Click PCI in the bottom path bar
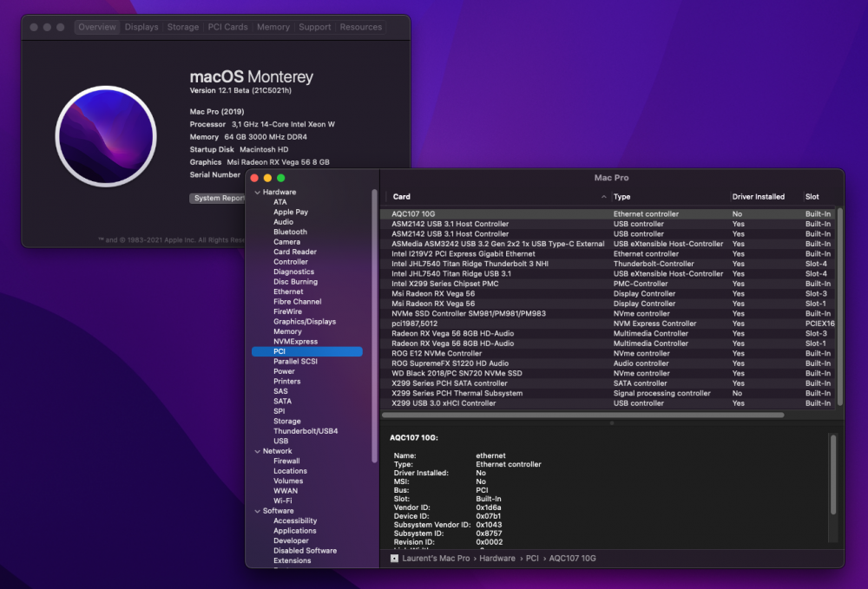The image size is (868, 589). [x=532, y=559]
